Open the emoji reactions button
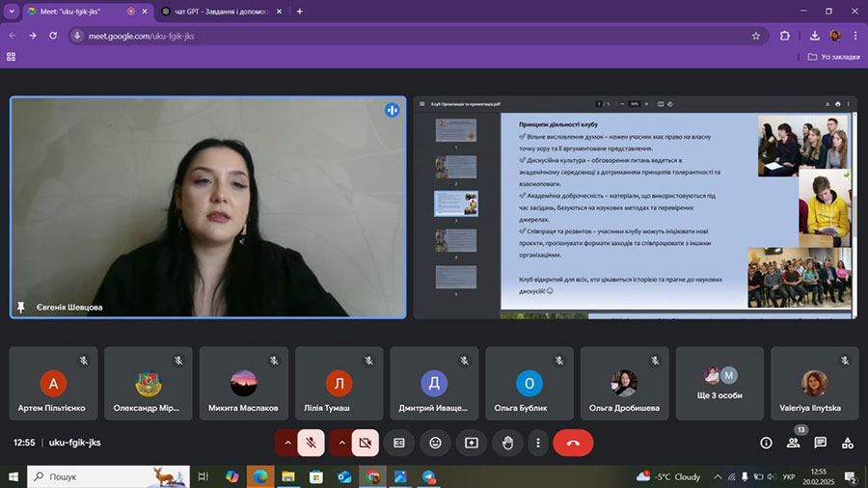This screenshot has height=488, width=868. coord(436,443)
